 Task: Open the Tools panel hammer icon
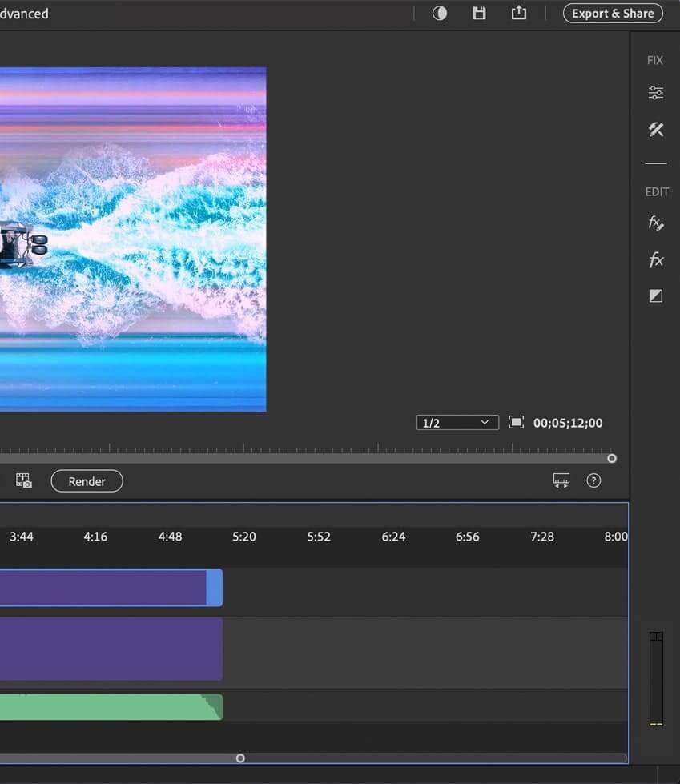(x=656, y=129)
